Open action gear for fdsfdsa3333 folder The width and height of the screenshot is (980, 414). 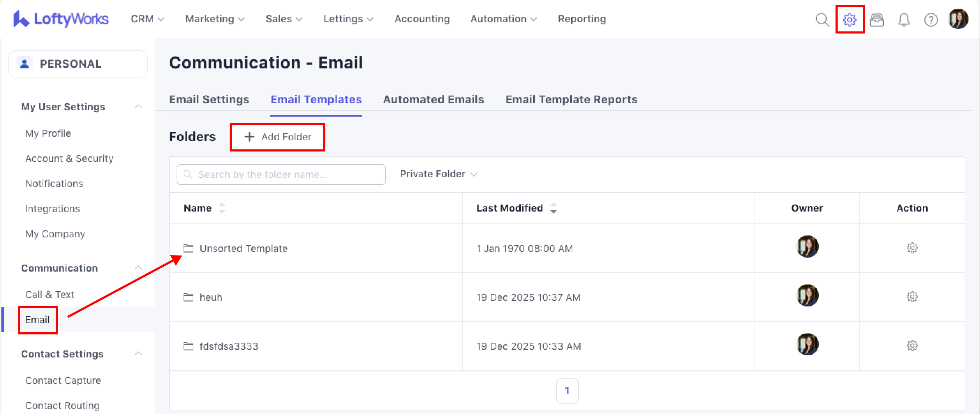(x=912, y=346)
